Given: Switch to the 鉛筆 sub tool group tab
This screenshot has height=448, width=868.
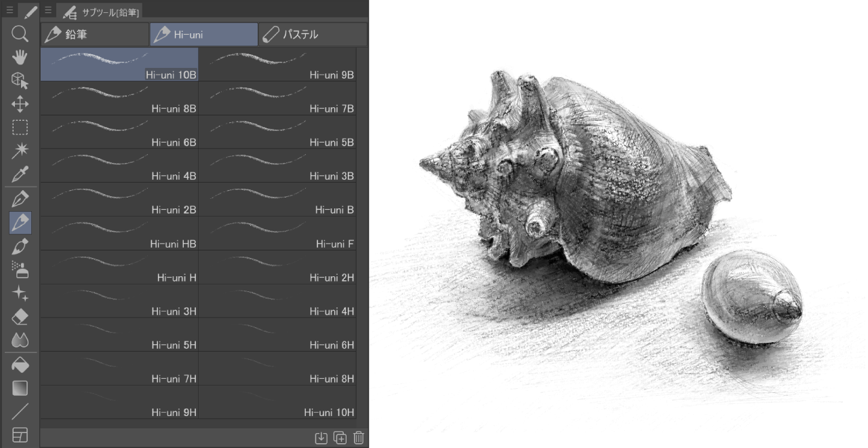Looking at the screenshot, I should (94, 35).
